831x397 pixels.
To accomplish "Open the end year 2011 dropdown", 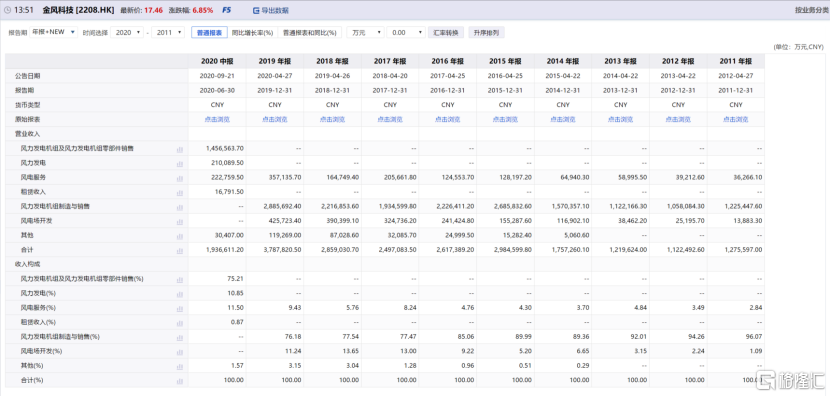I will coord(168,32).
